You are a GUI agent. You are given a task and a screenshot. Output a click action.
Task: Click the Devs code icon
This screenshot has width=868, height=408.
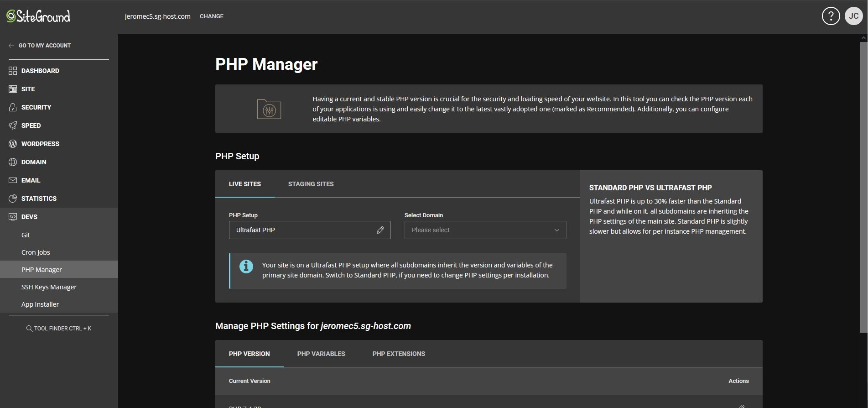click(x=13, y=217)
